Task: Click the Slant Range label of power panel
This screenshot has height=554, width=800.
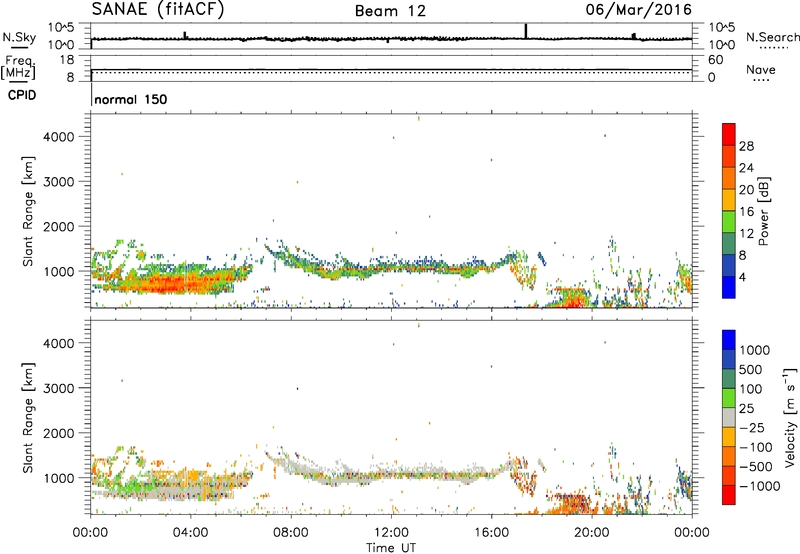Action: [28, 211]
